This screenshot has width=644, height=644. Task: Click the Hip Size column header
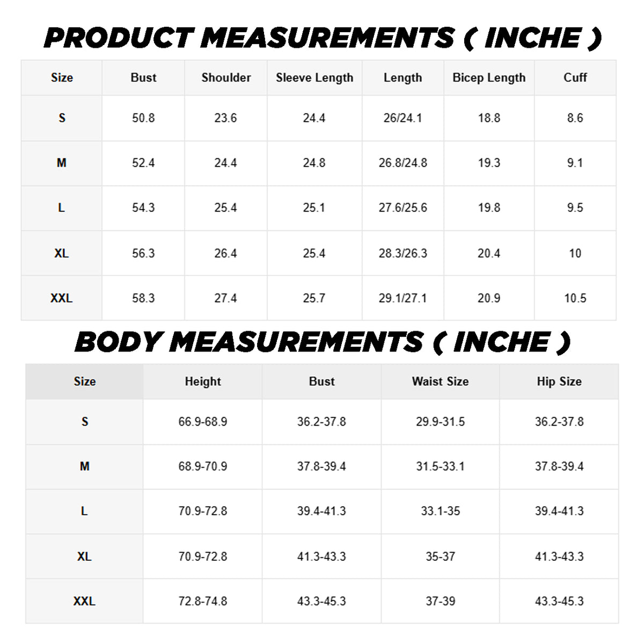(559, 382)
